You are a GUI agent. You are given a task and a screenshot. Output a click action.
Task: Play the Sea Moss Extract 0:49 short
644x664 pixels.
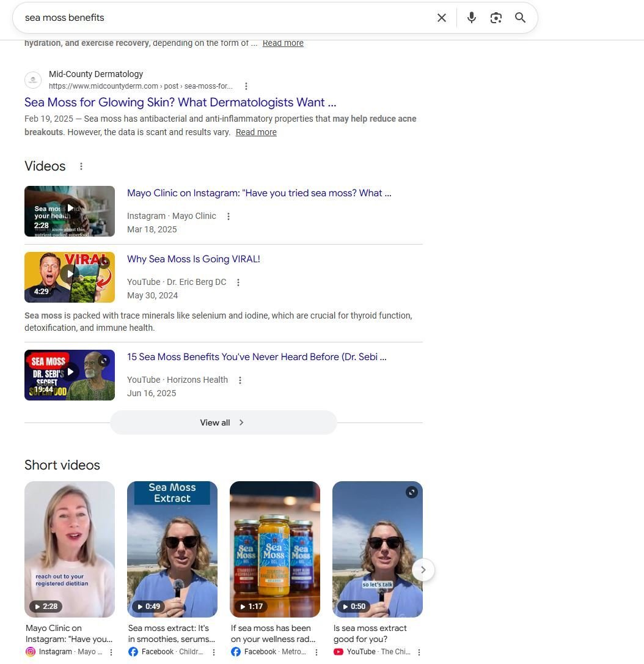pyautogui.click(x=172, y=549)
